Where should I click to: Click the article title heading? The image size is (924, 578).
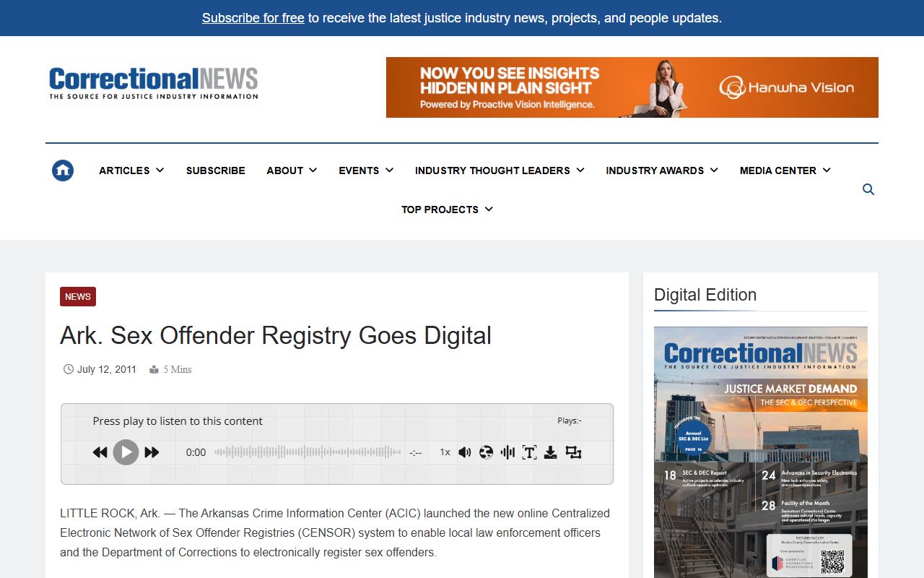click(x=276, y=335)
